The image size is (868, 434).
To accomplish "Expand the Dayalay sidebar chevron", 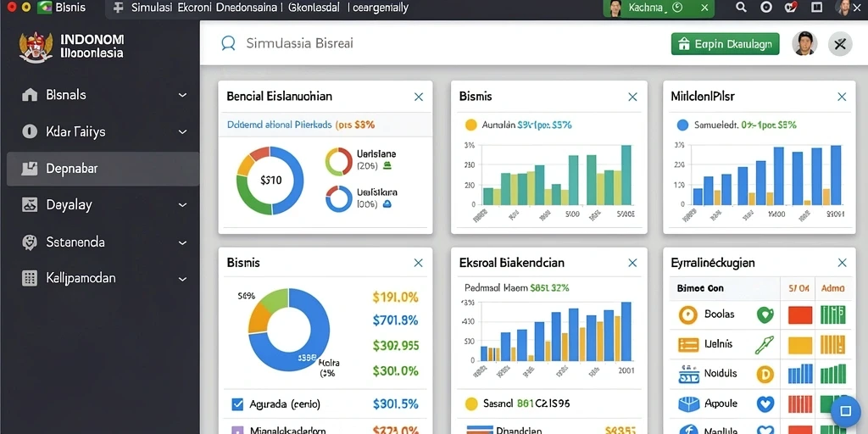I will pyautogui.click(x=182, y=205).
